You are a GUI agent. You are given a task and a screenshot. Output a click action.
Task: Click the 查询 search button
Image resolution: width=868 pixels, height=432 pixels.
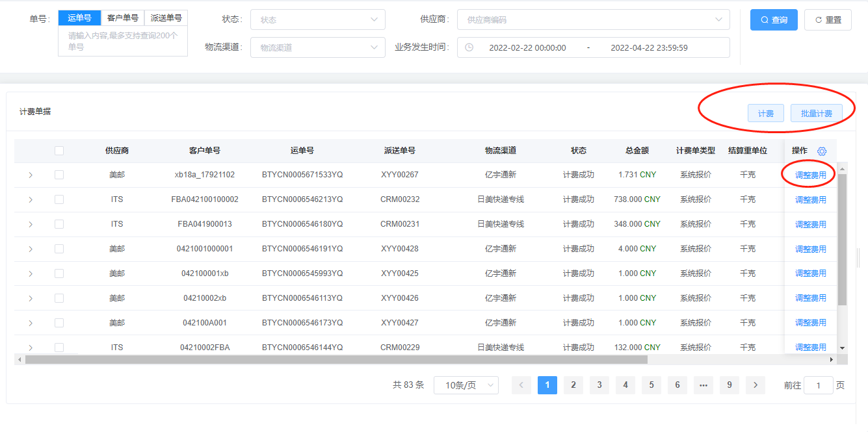click(x=774, y=19)
